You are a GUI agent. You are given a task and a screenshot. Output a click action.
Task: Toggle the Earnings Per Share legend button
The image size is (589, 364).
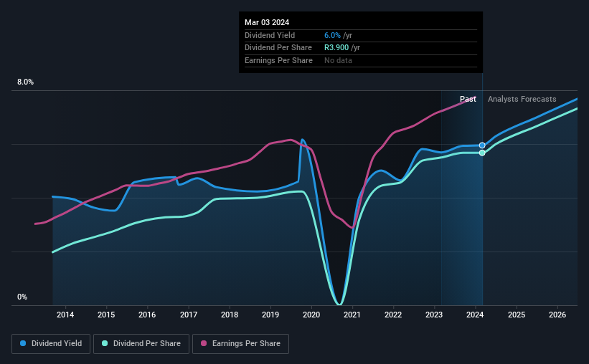[240, 344]
